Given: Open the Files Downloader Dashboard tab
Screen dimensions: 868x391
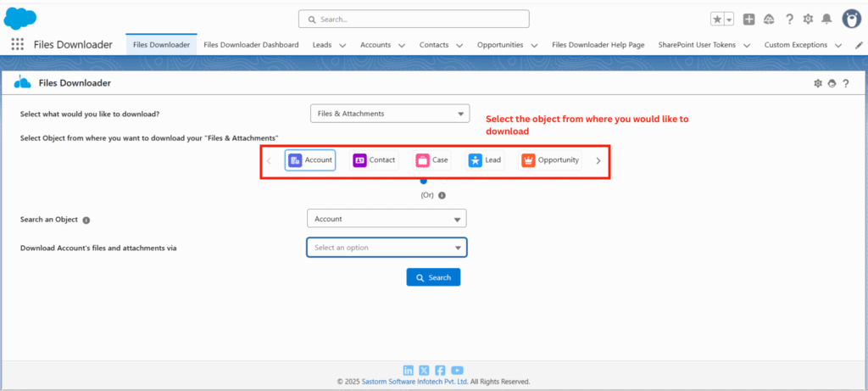Looking at the screenshot, I should tap(251, 45).
